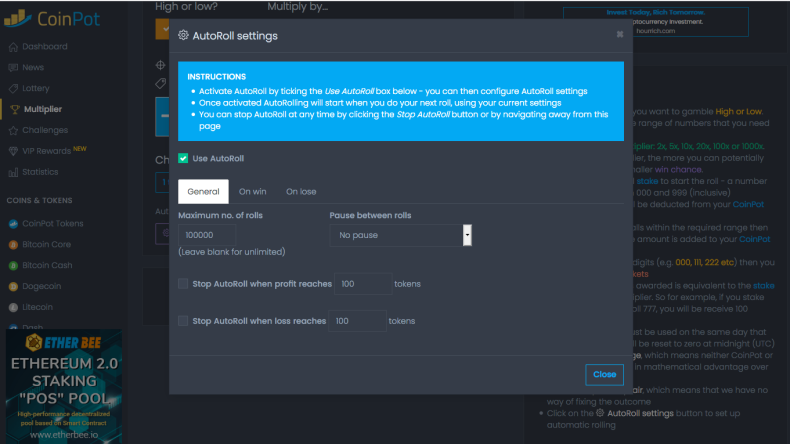Uncheck the Use AutoRoll checkbox
This screenshot has width=790, height=444.
[183, 158]
